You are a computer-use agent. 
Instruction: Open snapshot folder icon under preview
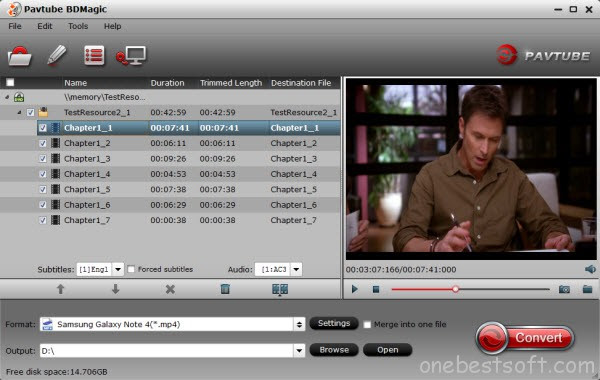587,289
